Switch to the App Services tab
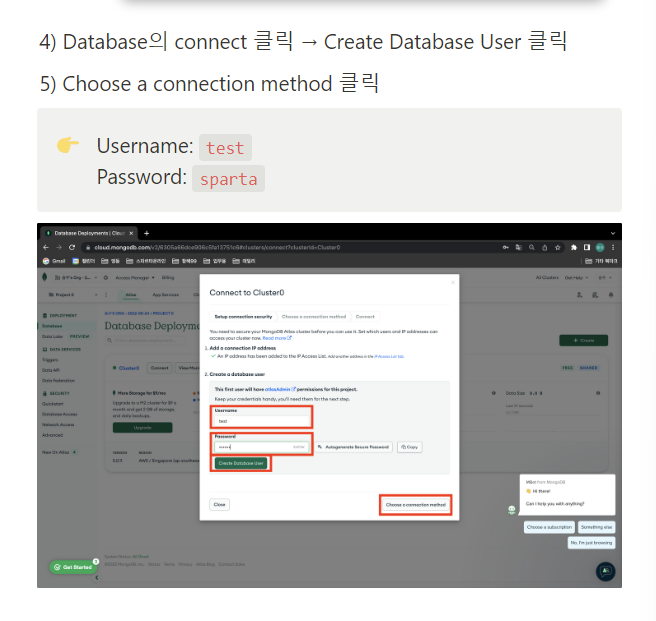The width and height of the screenshot is (656, 621). click(165, 295)
